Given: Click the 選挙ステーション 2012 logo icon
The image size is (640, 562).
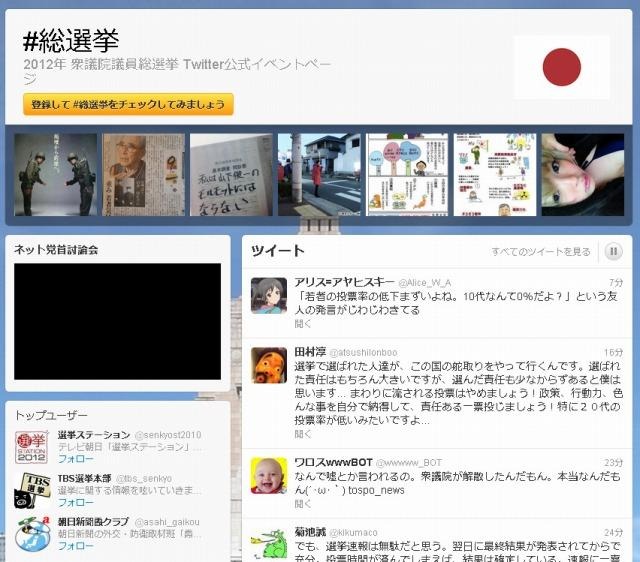Looking at the screenshot, I should pyautogui.click(x=32, y=446).
